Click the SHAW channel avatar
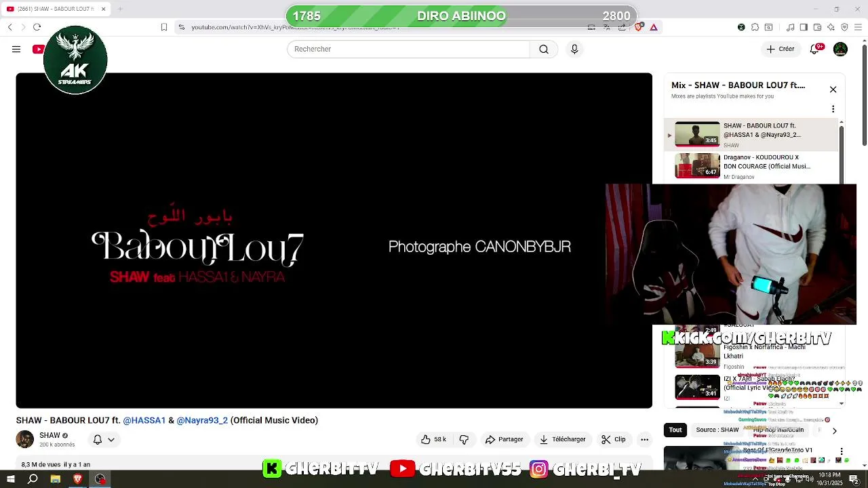 point(25,439)
